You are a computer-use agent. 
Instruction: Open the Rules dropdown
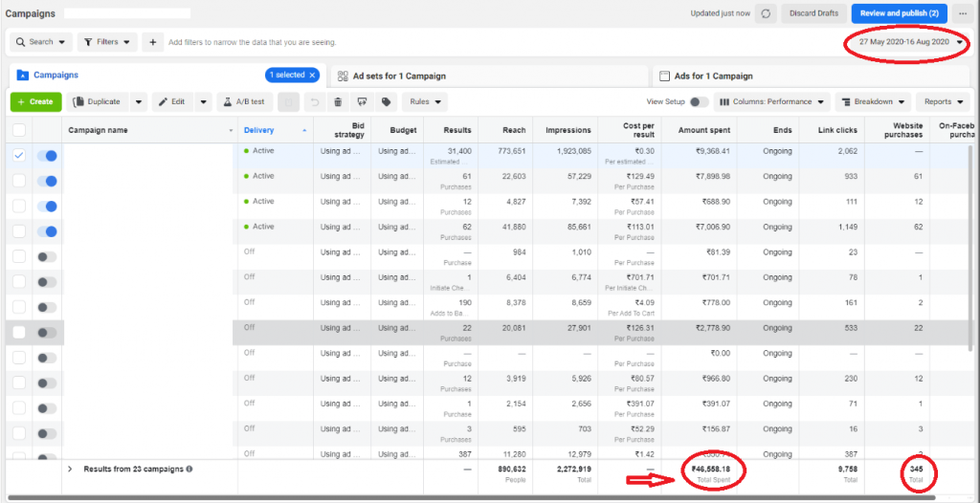[425, 102]
